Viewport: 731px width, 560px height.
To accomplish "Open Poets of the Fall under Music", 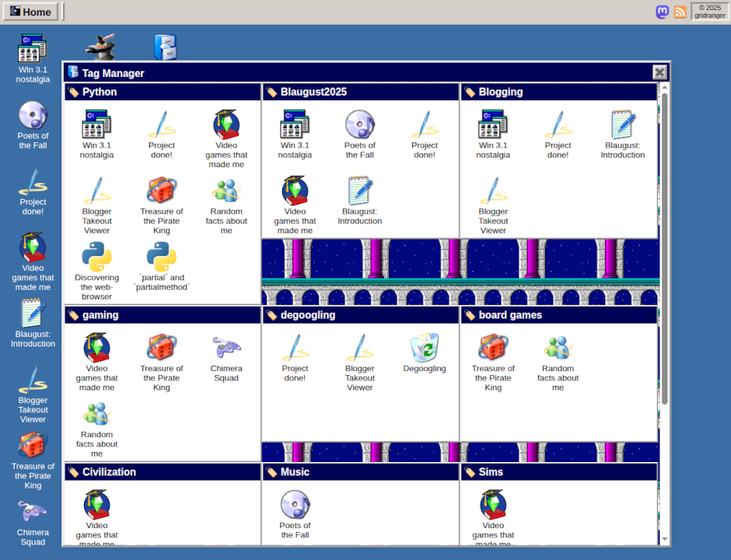I will (295, 514).
